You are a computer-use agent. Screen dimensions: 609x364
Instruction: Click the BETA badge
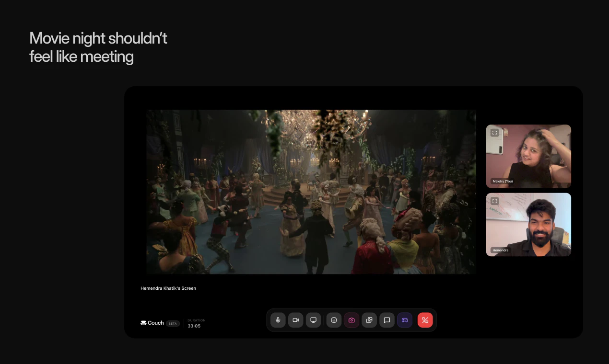click(173, 323)
